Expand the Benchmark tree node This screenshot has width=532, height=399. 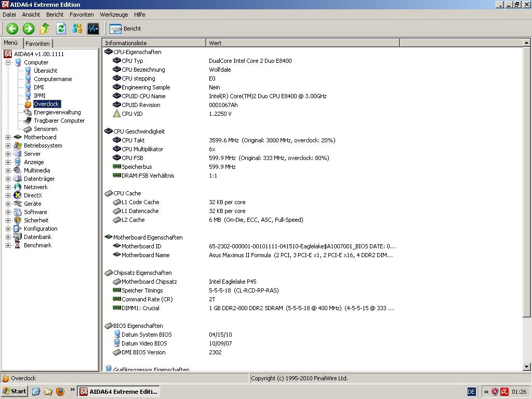pos(8,245)
